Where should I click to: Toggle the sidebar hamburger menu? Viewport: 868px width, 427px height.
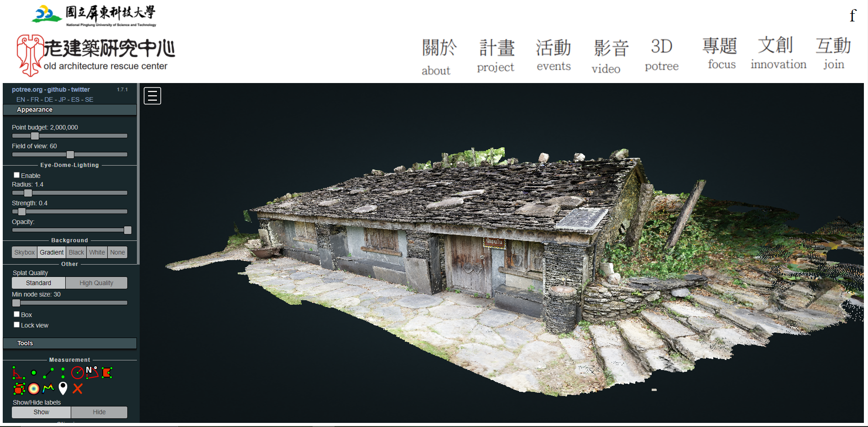[x=152, y=96]
